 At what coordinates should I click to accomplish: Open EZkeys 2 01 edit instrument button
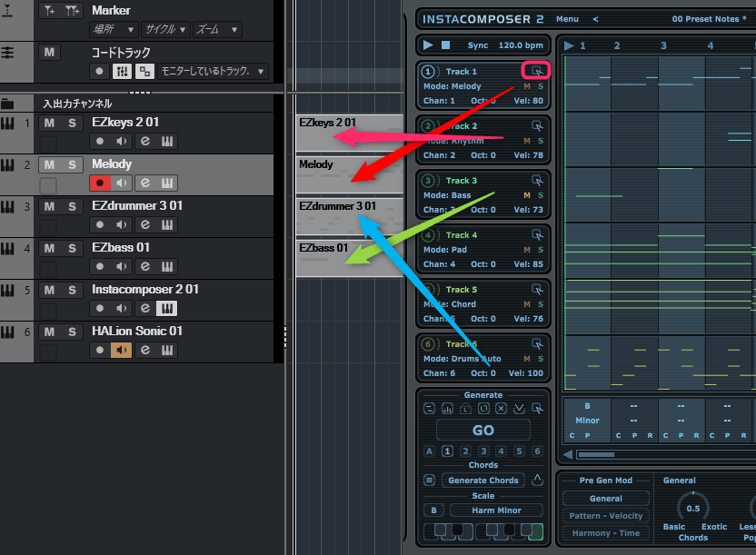(145, 141)
